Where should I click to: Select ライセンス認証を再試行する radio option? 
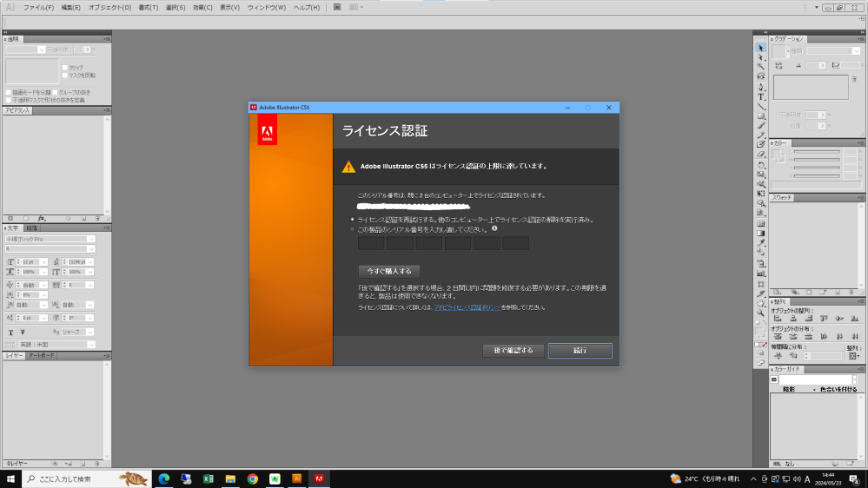point(353,220)
